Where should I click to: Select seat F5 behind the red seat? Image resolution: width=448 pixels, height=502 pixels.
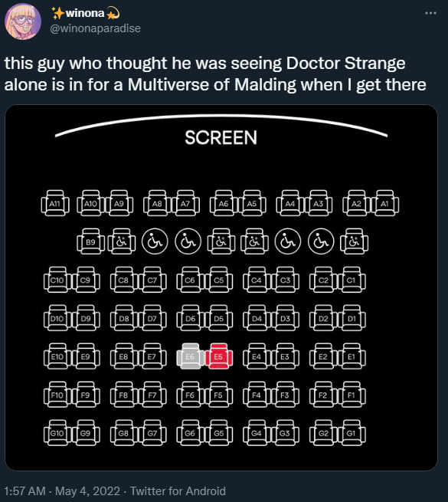pos(218,395)
